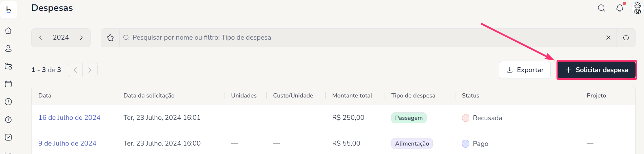Go to next results page

tap(90, 70)
